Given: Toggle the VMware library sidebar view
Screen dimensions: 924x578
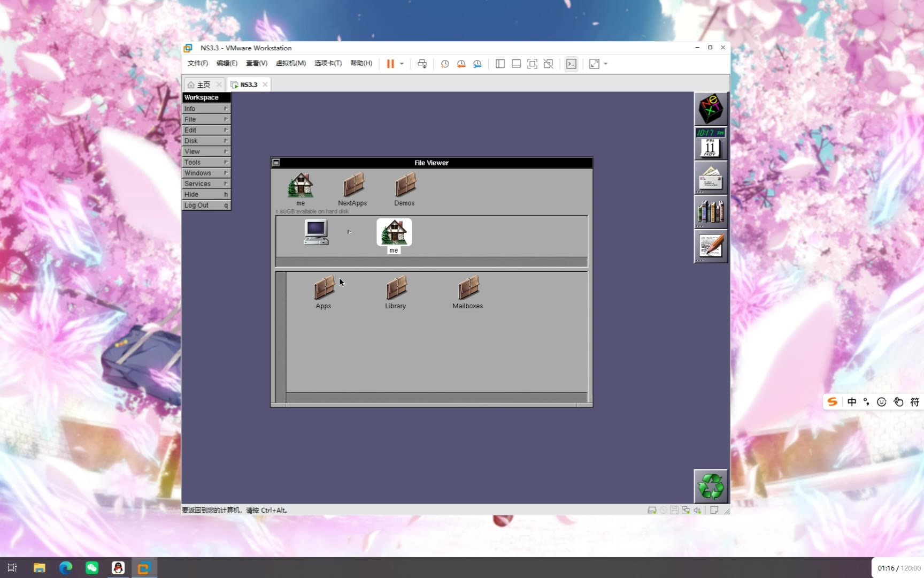Looking at the screenshot, I should click(500, 64).
